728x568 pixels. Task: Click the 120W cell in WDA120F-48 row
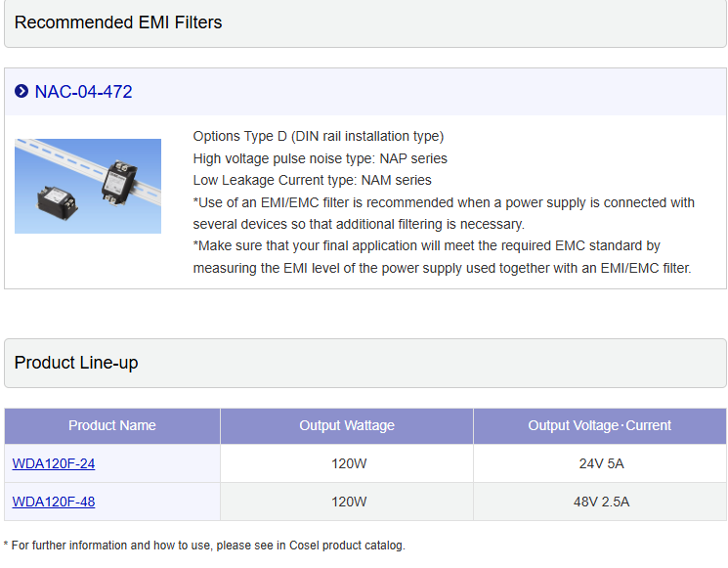tap(347, 502)
